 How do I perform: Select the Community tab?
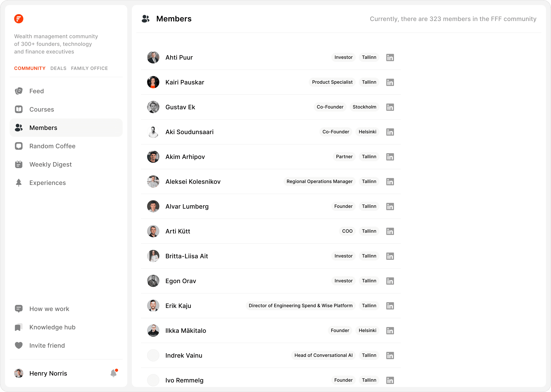tap(30, 68)
